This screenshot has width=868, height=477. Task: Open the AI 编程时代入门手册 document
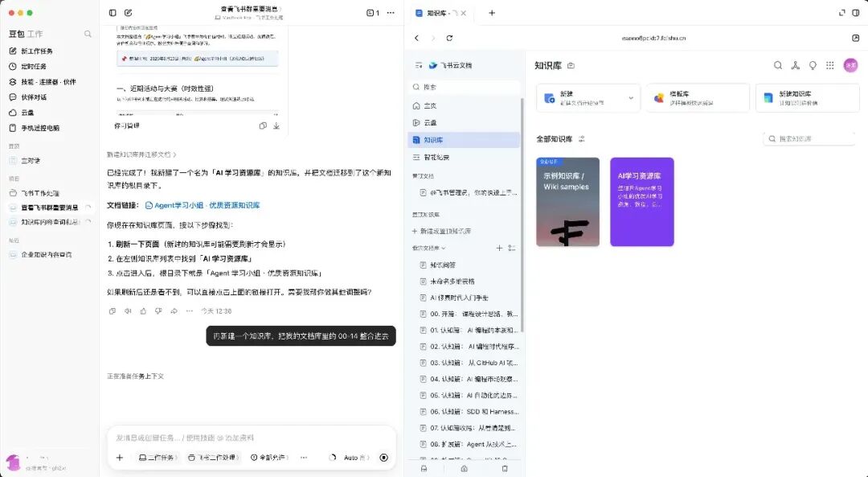click(x=460, y=298)
